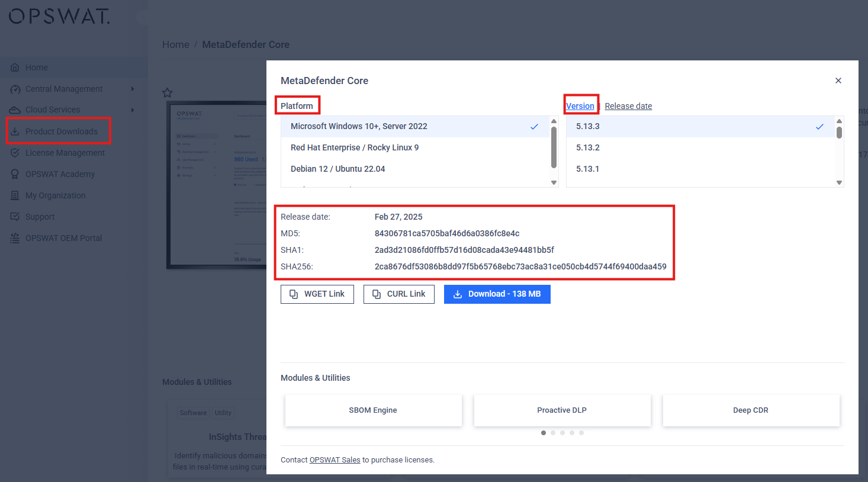Go to fourth carousel page dot
868x482 pixels.
[572, 433]
